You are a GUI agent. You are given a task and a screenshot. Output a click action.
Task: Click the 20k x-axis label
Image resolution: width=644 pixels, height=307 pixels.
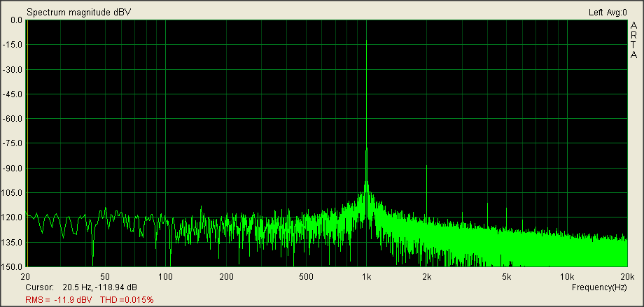pyautogui.click(x=628, y=276)
